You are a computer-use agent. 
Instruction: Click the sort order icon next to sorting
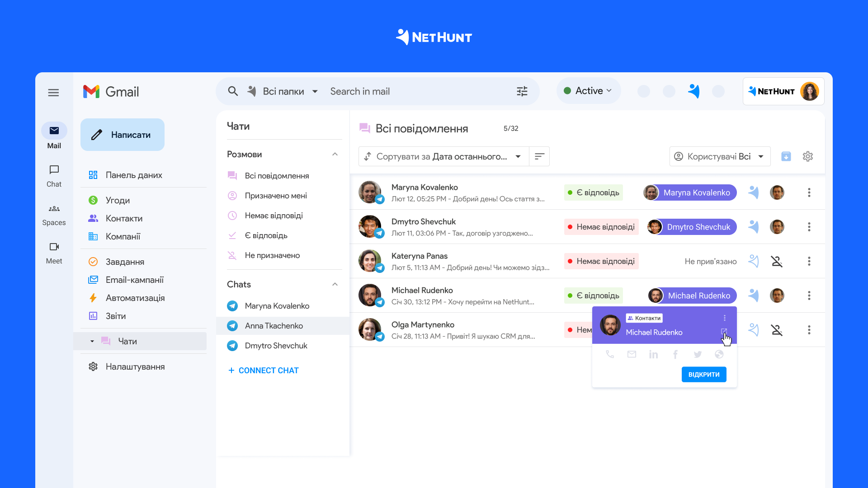[x=539, y=156]
